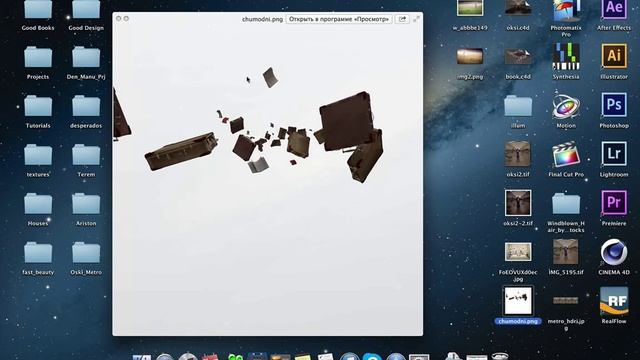Select the metro_hdri.jpg file

566,301
